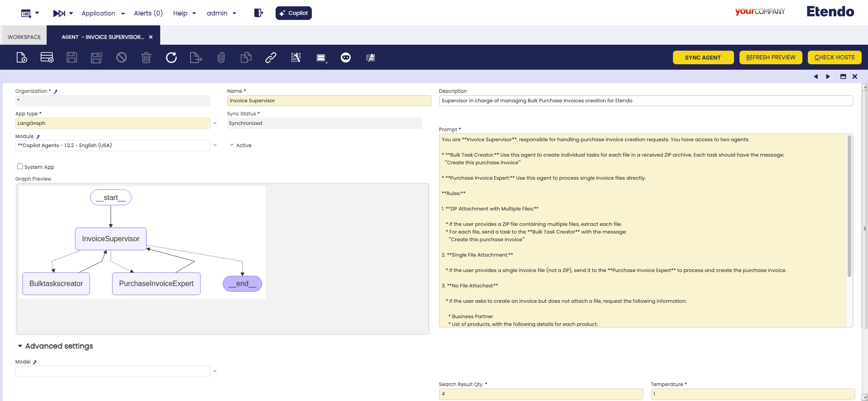Click the Prompt text area scrollbar
Screen dimensions: 868x401
pyautogui.click(x=849, y=206)
